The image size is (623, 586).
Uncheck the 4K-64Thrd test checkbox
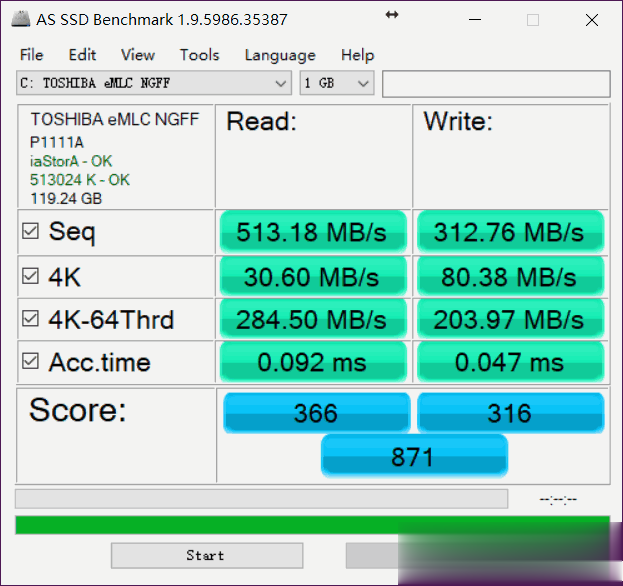point(30,319)
